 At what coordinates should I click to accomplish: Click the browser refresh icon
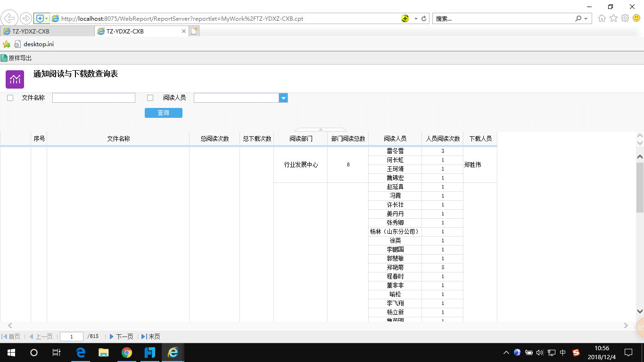click(x=424, y=18)
